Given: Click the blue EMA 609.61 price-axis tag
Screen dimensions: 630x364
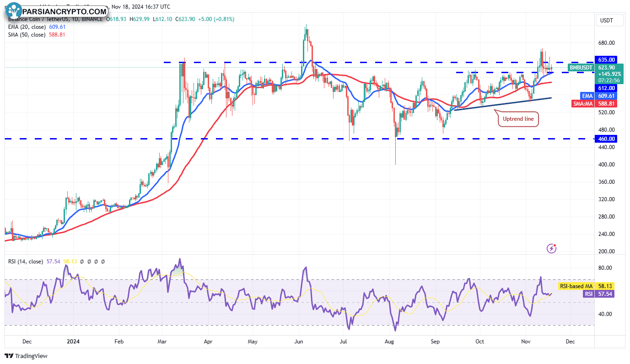Looking at the screenshot, I should [x=599, y=96].
